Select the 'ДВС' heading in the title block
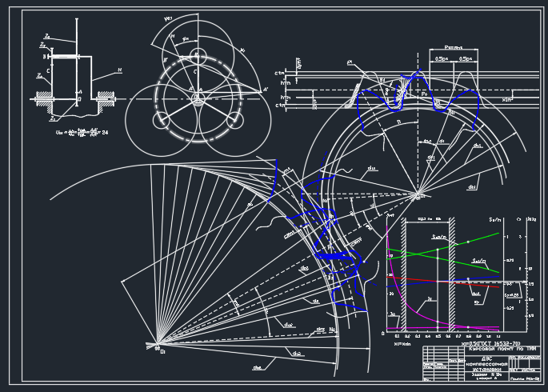Viewport: 548px width, 392px height. pyautogui.click(x=487, y=358)
